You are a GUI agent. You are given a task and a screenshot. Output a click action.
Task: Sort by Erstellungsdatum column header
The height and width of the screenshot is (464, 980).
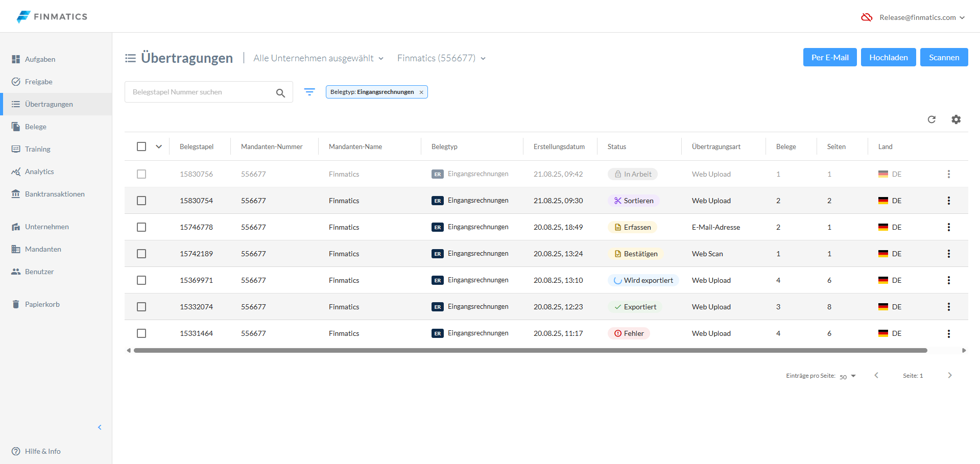tap(559, 146)
